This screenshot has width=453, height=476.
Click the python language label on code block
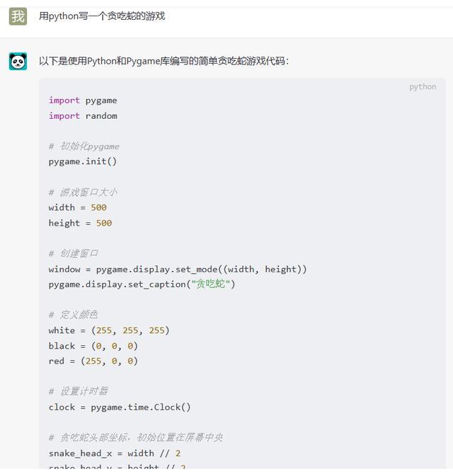click(x=423, y=87)
